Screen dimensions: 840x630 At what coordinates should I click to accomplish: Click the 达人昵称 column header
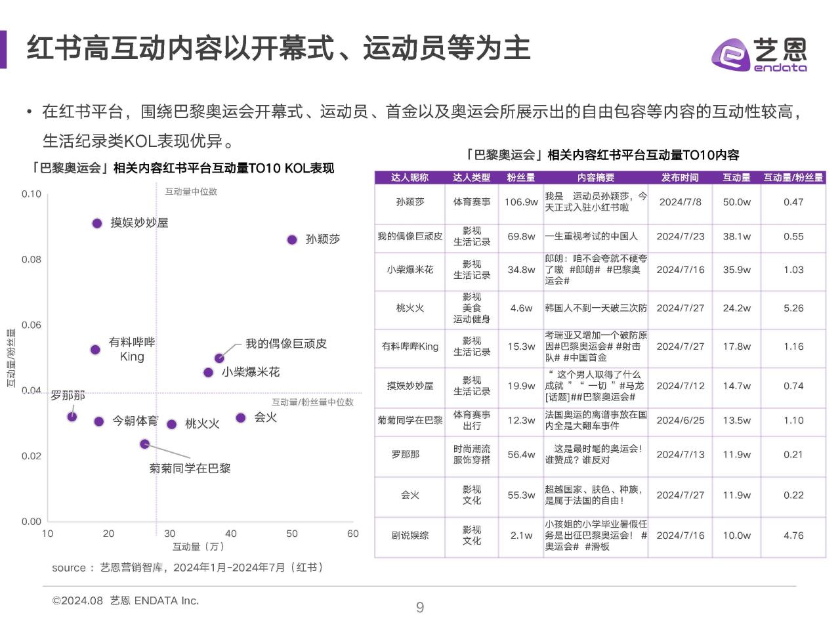point(409,177)
